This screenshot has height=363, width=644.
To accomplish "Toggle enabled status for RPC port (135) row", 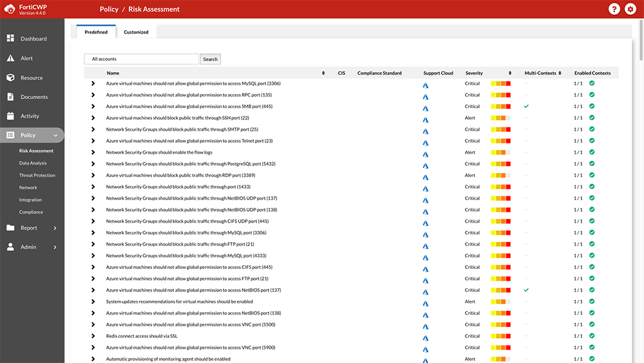I will tap(592, 95).
